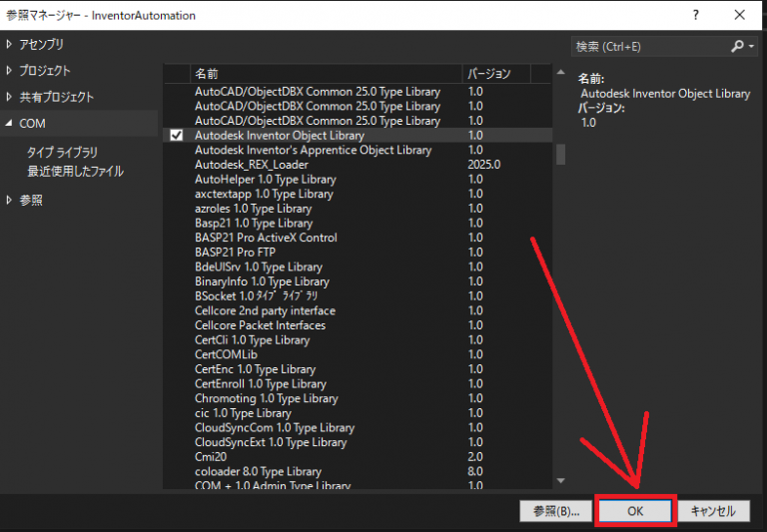Select Autodesk_REX_Loader entry in list

tap(251, 165)
